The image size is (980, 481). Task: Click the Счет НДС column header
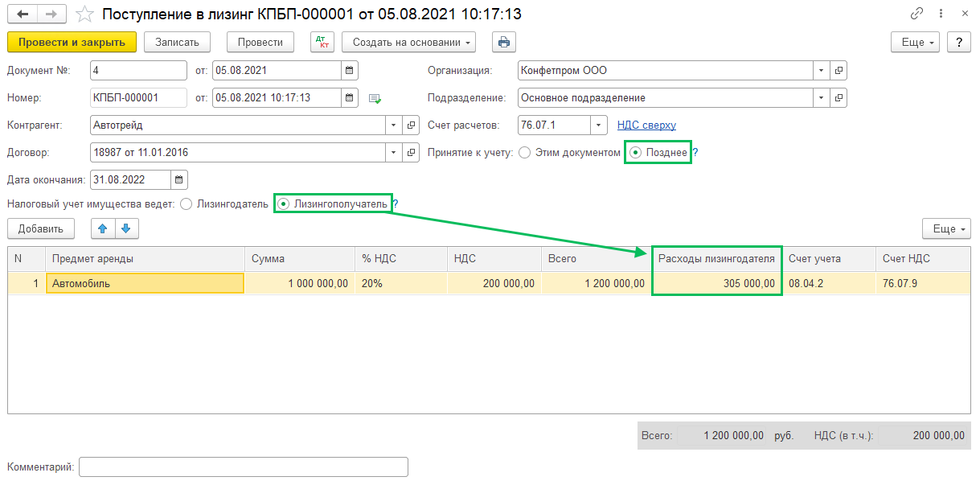click(923, 259)
